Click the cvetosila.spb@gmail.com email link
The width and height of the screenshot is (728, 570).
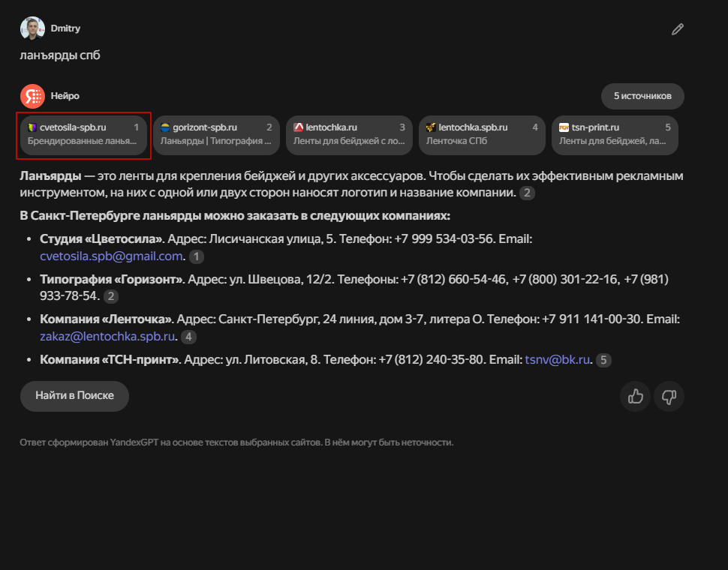click(x=111, y=256)
